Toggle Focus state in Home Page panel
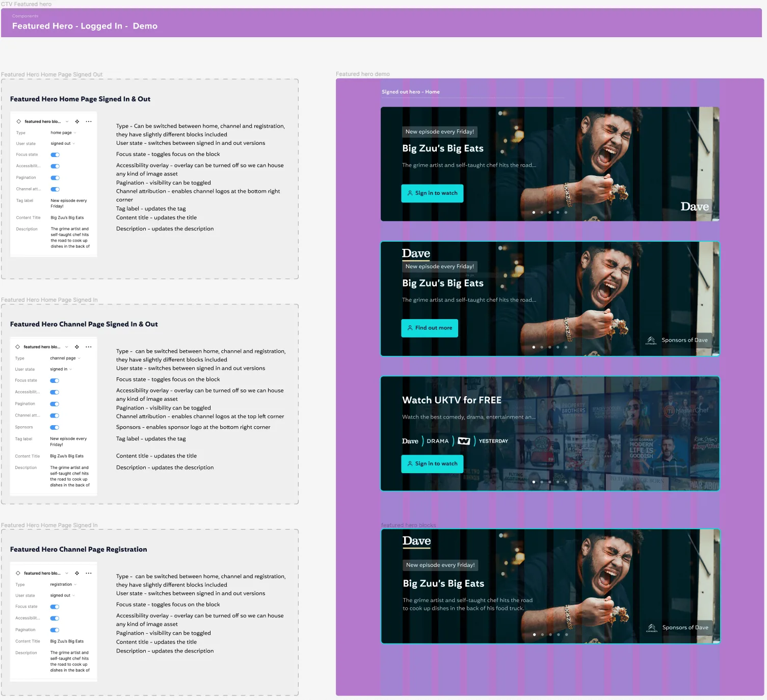This screenshot has width=767, height=700. pyautogui.click(x=55, y=154)
